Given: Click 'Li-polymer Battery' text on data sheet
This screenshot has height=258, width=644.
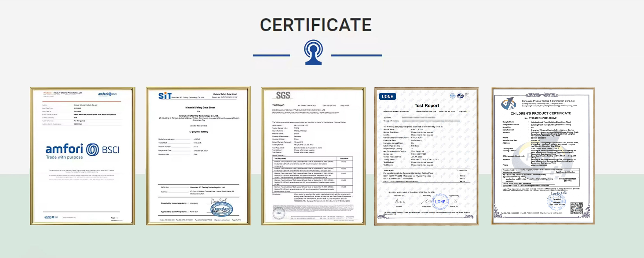Looking at the screenshot, I should [199, 132].
